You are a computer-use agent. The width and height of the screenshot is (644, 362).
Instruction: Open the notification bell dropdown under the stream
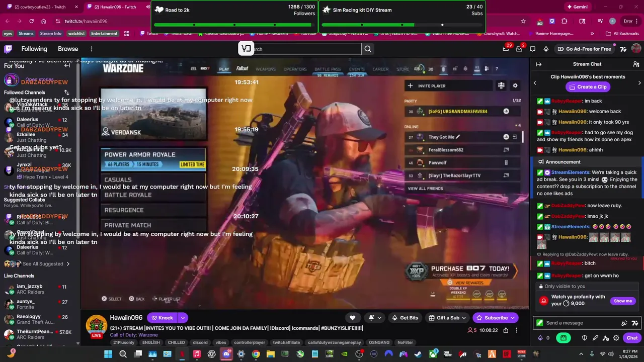click(375, 318)
